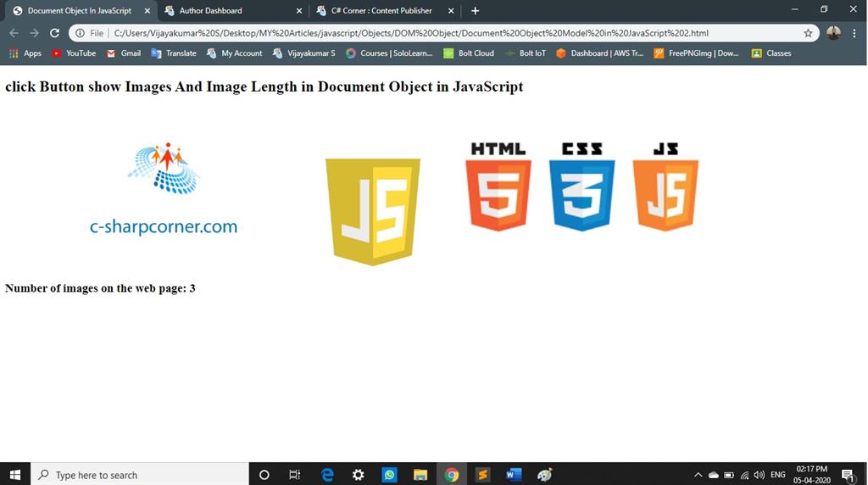This screenshot has height=485, width=868.
Task: Close the Author Dashboard tab
Action: 299,10
